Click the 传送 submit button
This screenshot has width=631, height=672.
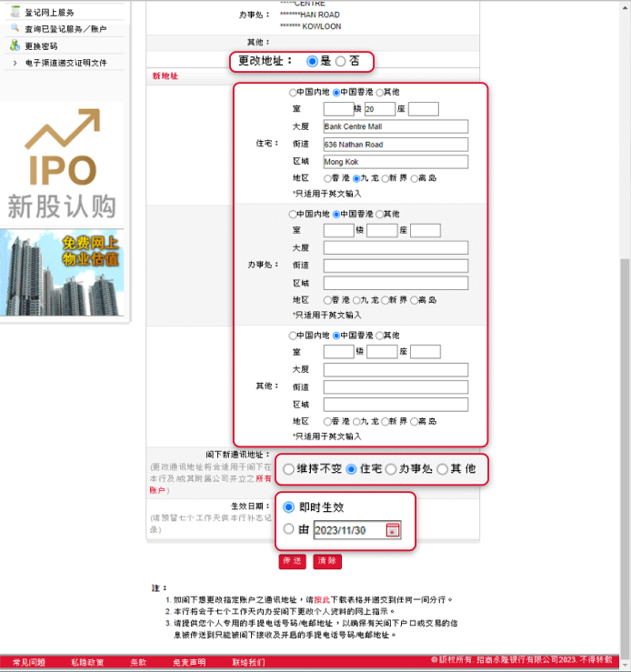coord(293,562)
